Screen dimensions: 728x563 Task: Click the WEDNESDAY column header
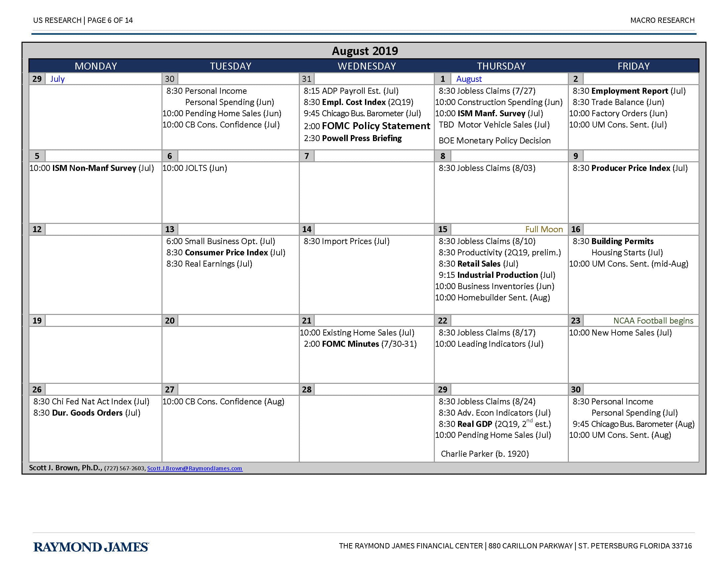pos(364,66)
